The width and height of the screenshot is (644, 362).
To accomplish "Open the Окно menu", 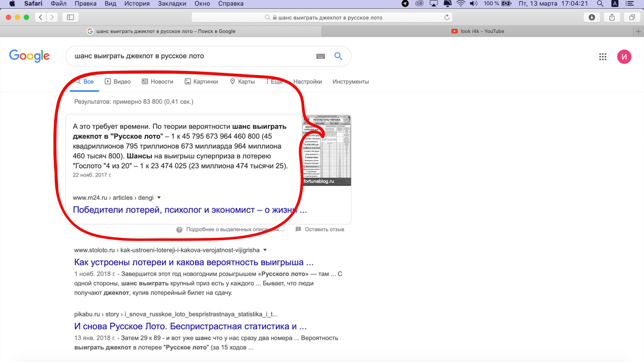I will click(x=202, y=4).
